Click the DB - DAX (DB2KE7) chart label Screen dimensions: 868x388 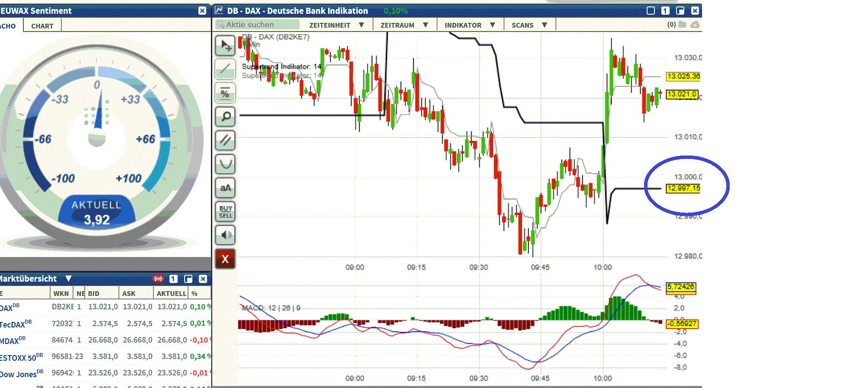[276, 37]
